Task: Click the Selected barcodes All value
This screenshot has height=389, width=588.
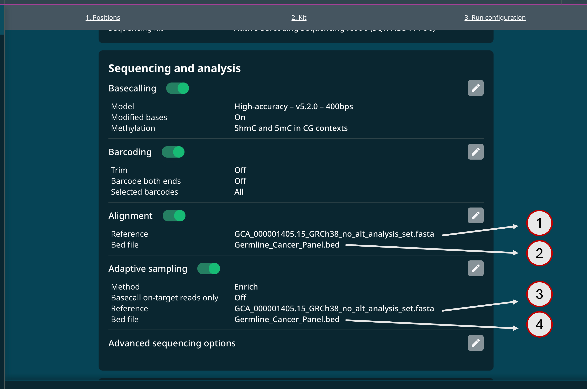Action: click(239, 192)
